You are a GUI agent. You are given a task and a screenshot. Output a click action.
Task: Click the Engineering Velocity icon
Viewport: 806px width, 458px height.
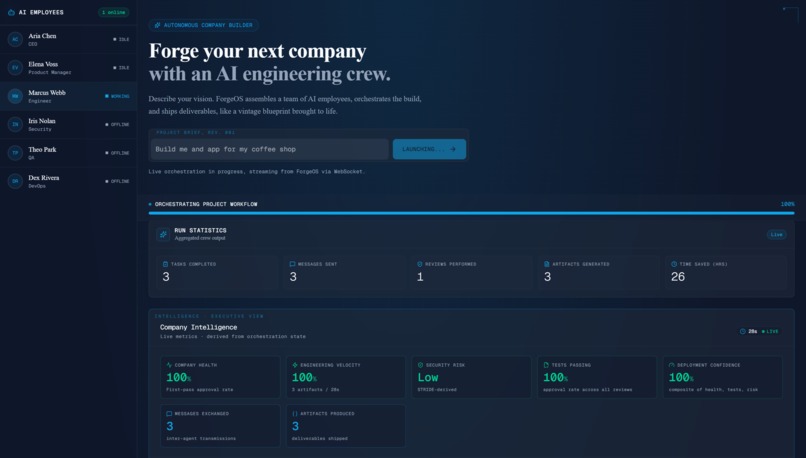(x=295, y=365)
